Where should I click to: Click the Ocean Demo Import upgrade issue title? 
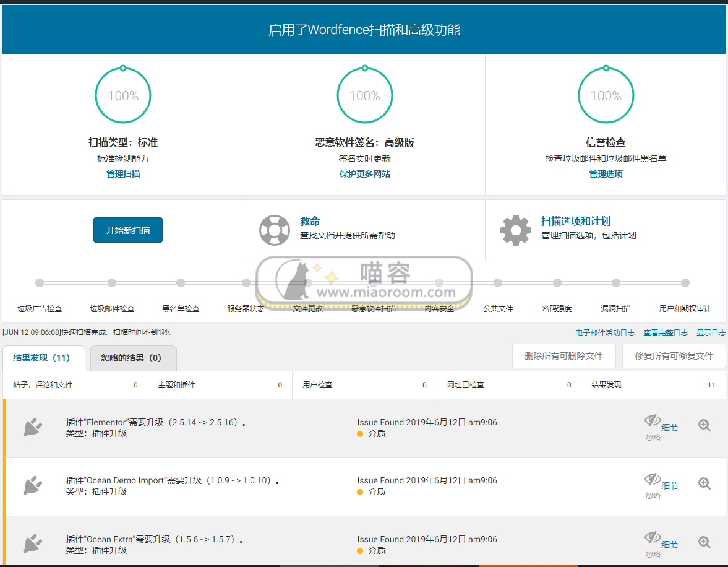[173, 480]
